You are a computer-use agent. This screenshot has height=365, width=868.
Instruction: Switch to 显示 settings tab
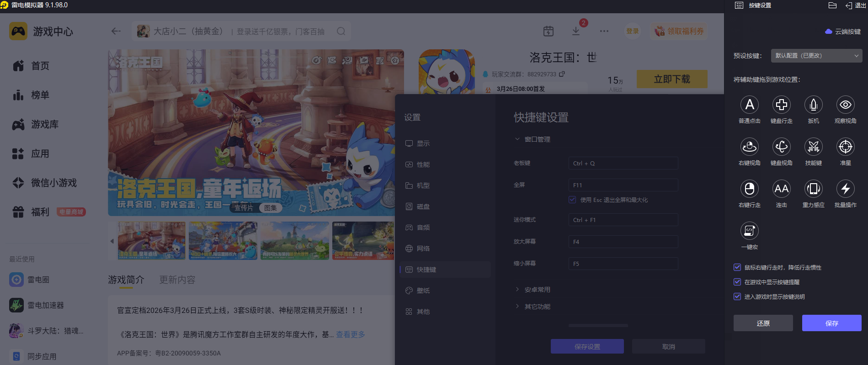click(445, 143)
